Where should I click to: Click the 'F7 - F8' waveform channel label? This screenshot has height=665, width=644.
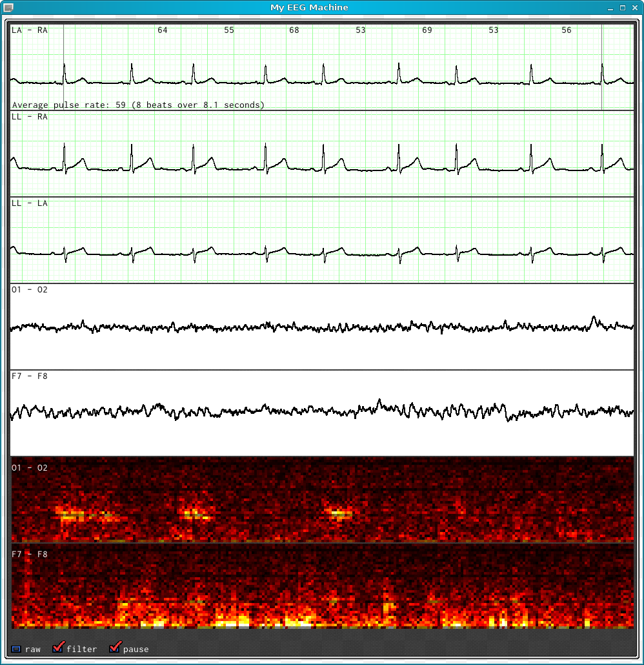coord(29,376)
